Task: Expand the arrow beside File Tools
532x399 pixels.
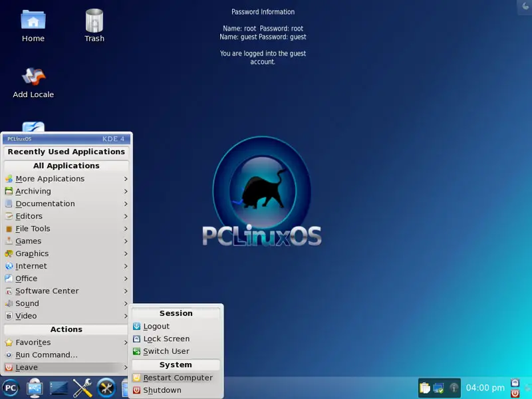Action: click(x=126, y=229)
